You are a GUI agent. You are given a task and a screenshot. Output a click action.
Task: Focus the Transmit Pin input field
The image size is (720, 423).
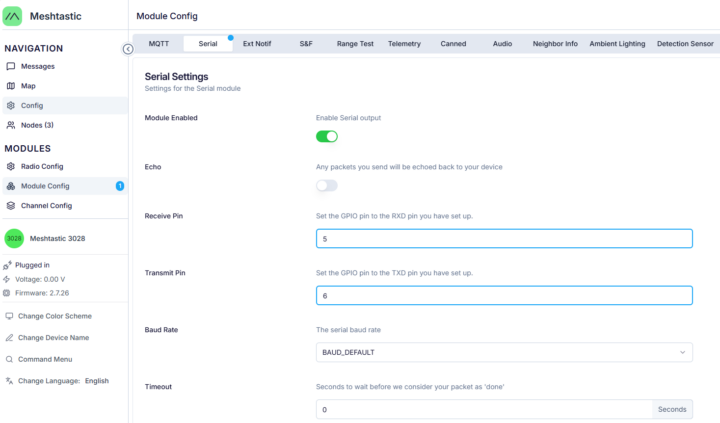pos(504,296)
